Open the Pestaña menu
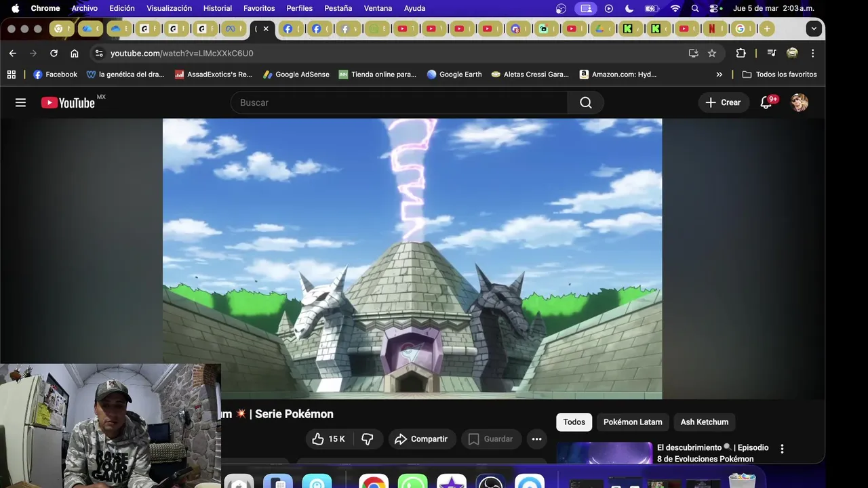Image resolution: width=868 pixels, height=488 pixels. pos(338,8)
